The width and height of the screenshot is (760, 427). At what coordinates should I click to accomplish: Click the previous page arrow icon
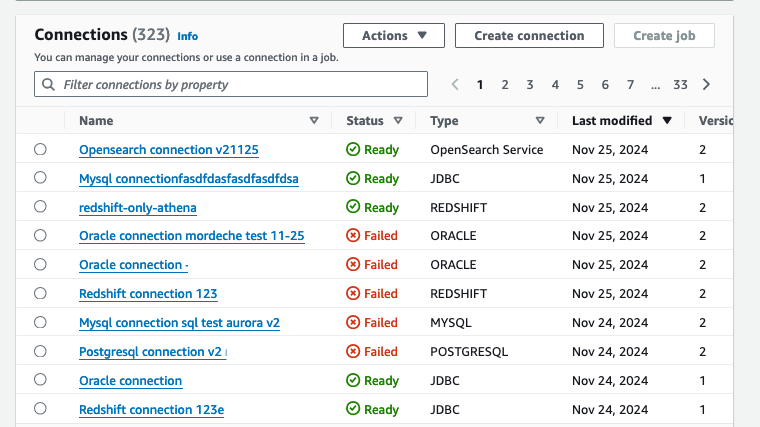coord(455,85)
